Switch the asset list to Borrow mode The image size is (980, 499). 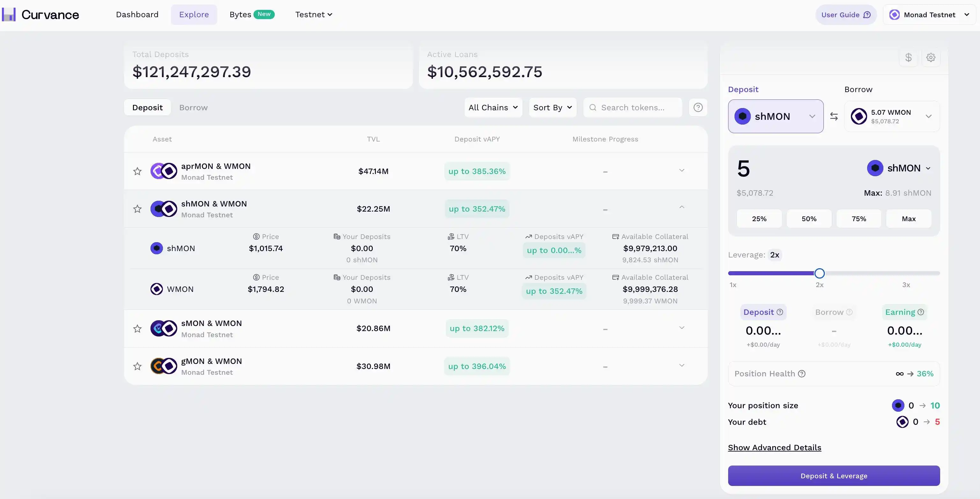[x=193, y=108]
